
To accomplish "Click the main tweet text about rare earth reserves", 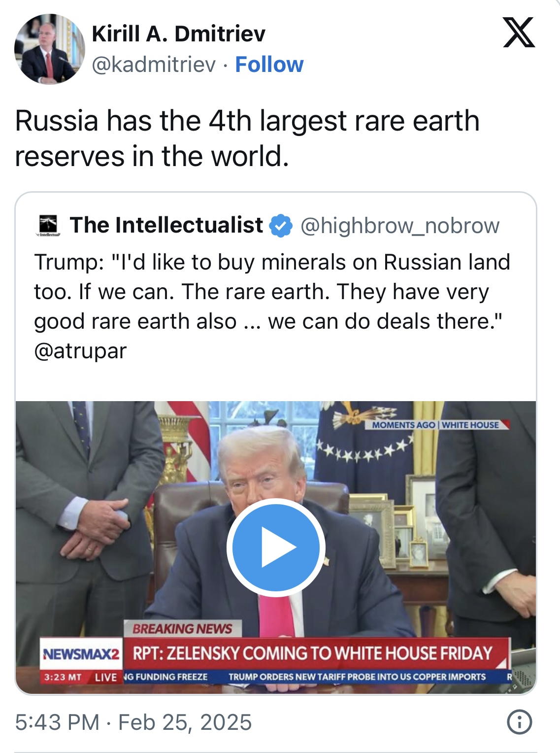I will [x=246, y=138].
